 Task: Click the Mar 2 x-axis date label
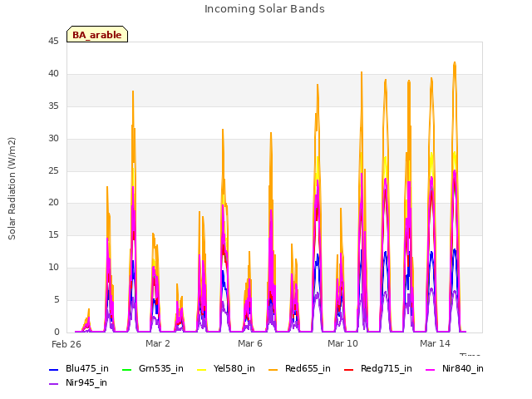pos(158,343)
